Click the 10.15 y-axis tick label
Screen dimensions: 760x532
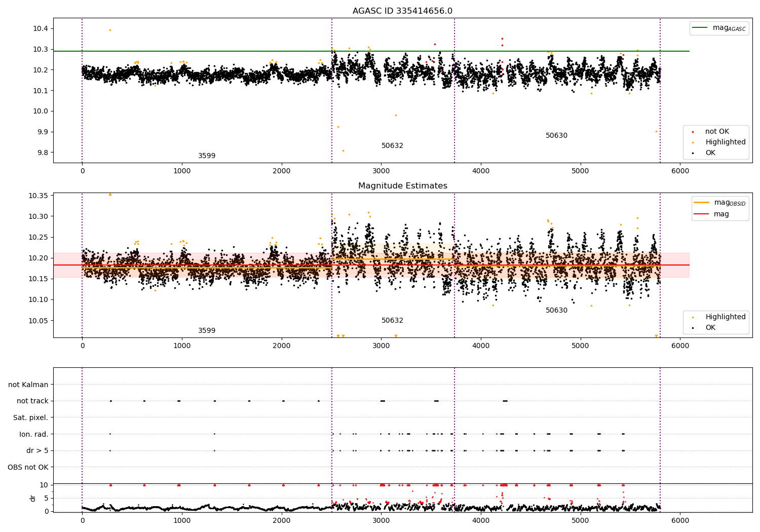click(39, 279)
